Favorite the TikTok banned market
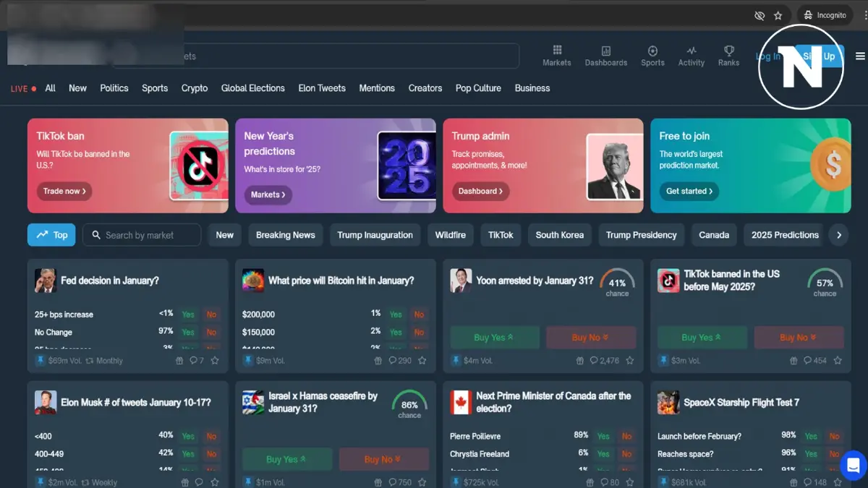 coord(838,360)
